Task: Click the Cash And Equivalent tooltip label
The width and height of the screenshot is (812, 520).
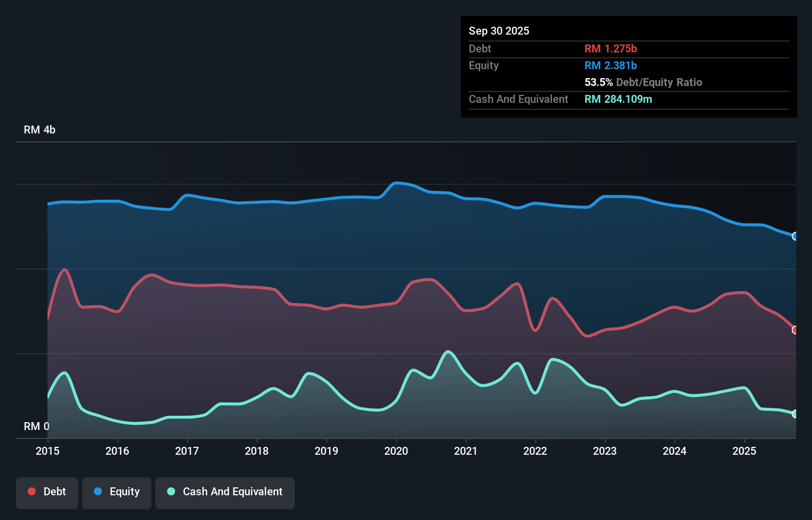Action: [x=518, y=99]
